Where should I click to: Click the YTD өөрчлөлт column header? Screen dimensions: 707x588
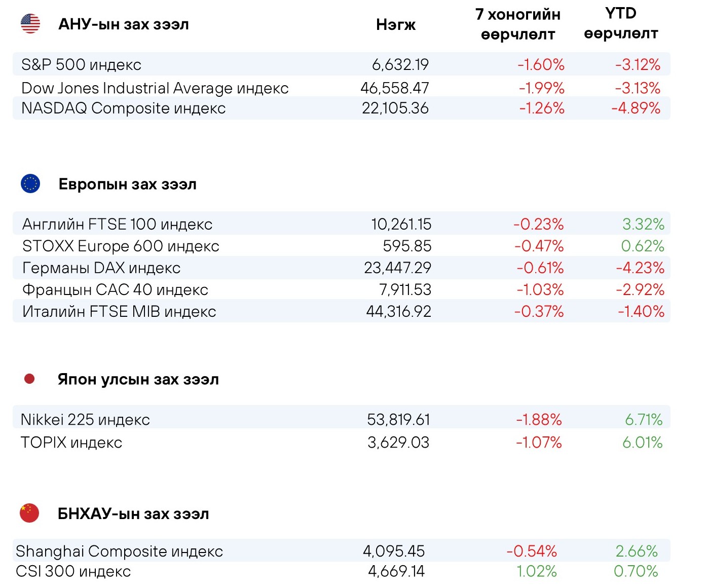[621, 23]
